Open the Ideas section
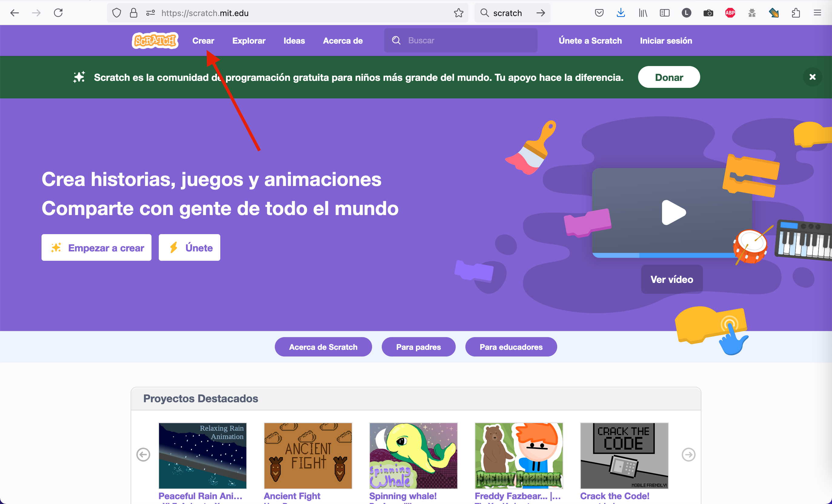Screen dimensions: 832x504 294,40
